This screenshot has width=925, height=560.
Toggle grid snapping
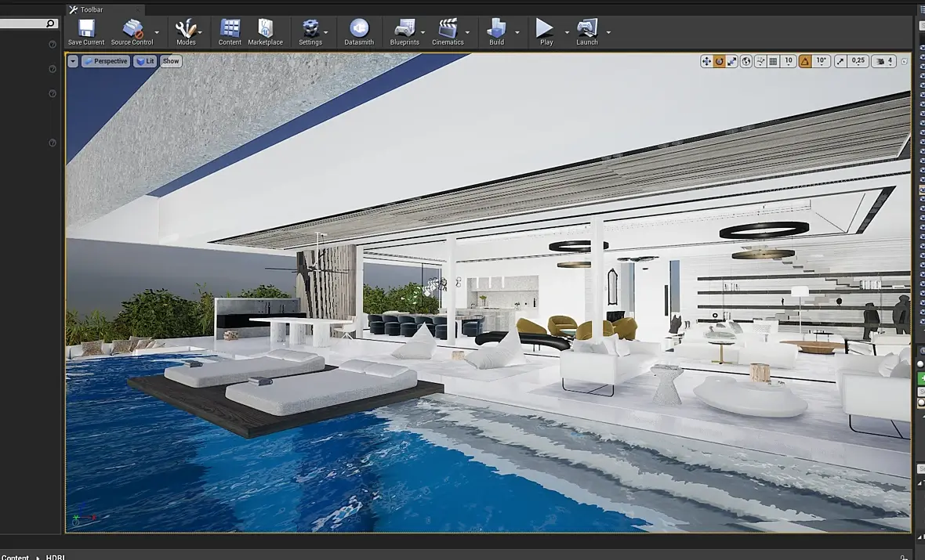tap(774, 61)
